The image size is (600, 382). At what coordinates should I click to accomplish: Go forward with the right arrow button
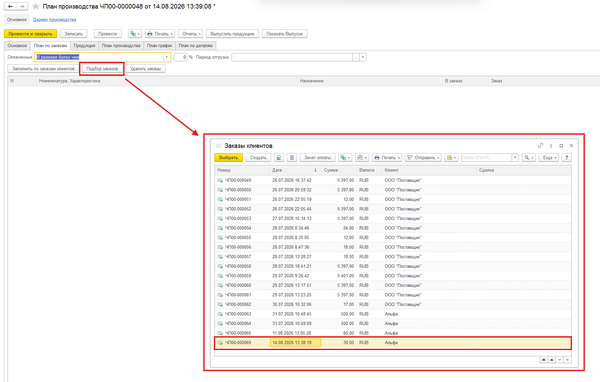click(22, 7)
